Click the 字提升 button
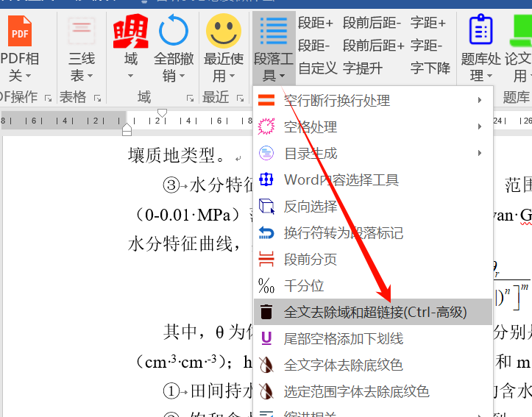Viewport: 532px width, 417px height. [x=363, y=68]
